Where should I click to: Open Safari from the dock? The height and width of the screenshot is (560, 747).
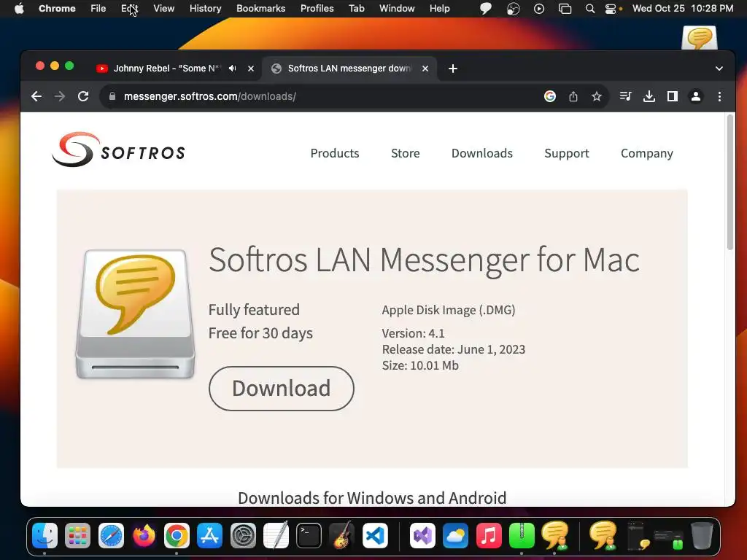point(111,535)
